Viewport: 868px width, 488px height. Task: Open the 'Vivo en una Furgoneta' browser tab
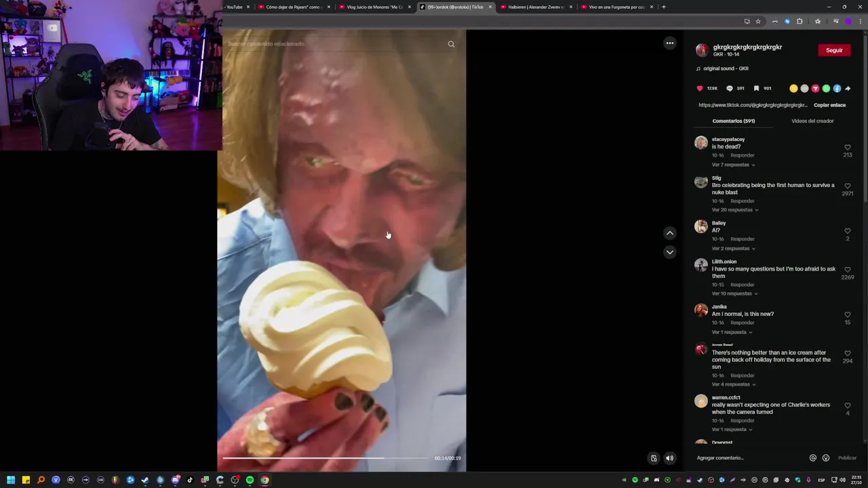coord(617,7)
